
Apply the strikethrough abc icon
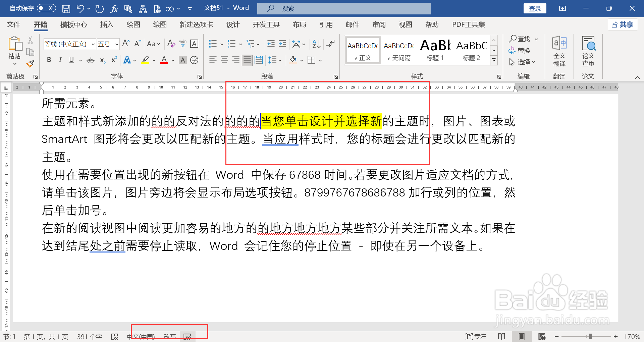[91, 60]
